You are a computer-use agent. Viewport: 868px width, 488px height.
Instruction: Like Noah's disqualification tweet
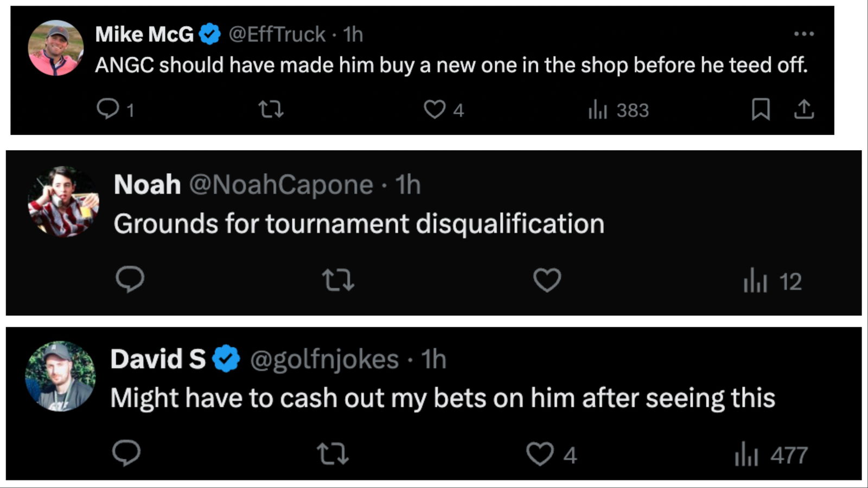pyautogui.click(x=547, y=280)
